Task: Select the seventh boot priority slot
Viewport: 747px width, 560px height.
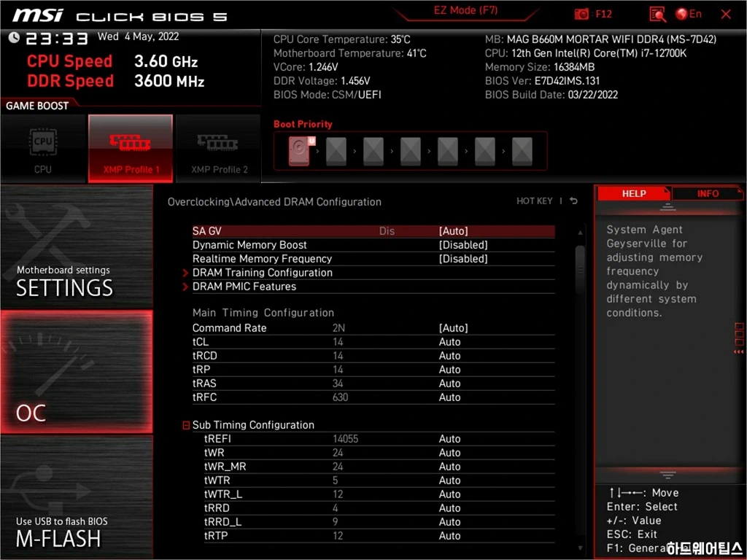Action: point(522,152)
